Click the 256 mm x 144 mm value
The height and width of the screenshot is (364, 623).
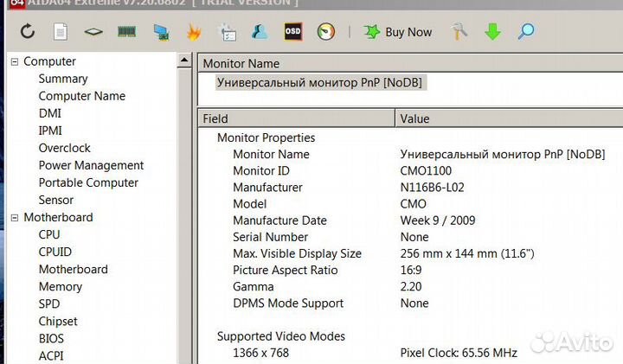pyautogui.click(x=467, y=253)
